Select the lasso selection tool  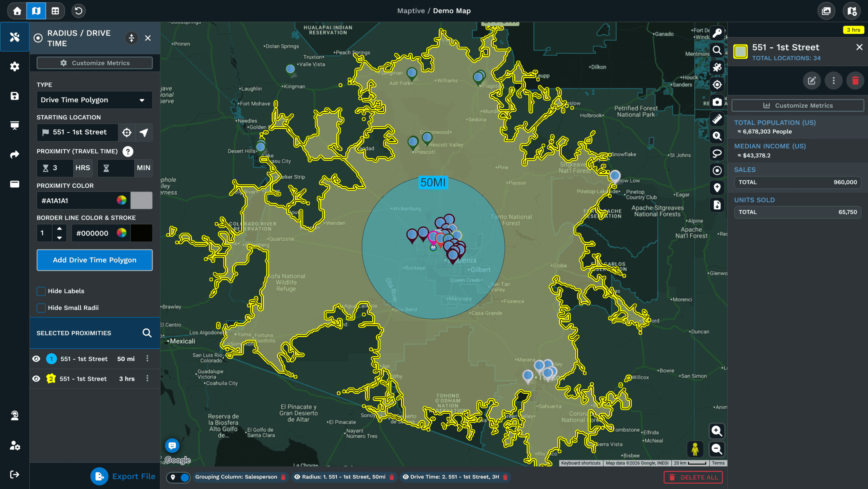717,153
